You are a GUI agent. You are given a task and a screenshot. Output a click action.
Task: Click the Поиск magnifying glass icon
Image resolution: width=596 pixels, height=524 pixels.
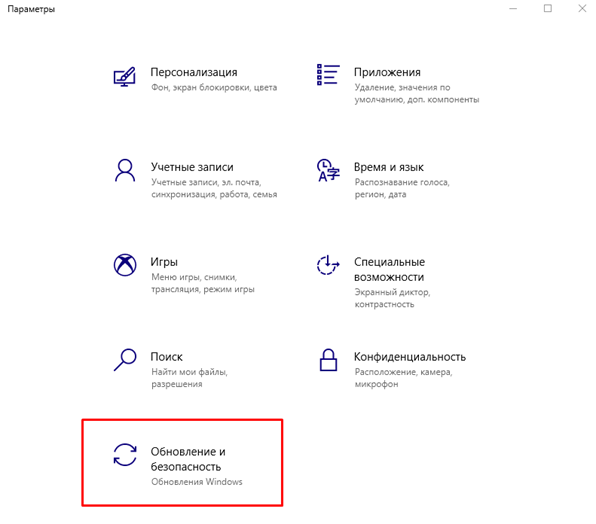click(x=125, y=359)
